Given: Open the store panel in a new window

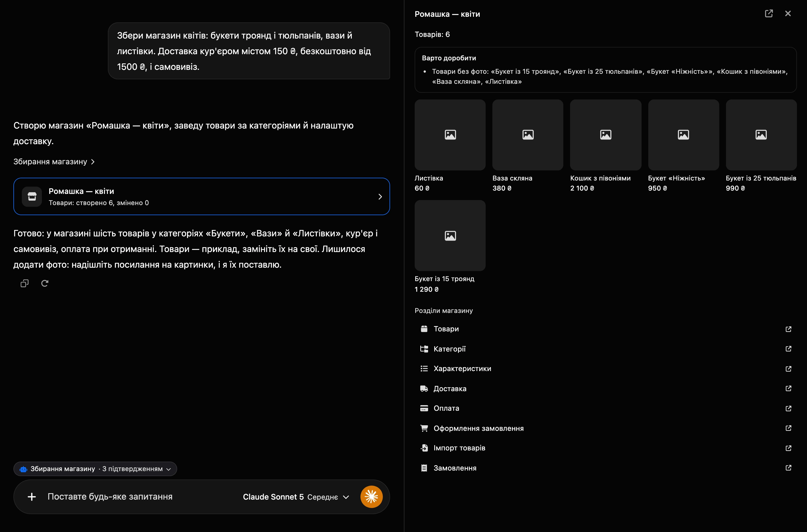Looking at the screenshot, I should click(x=769, y=14).
